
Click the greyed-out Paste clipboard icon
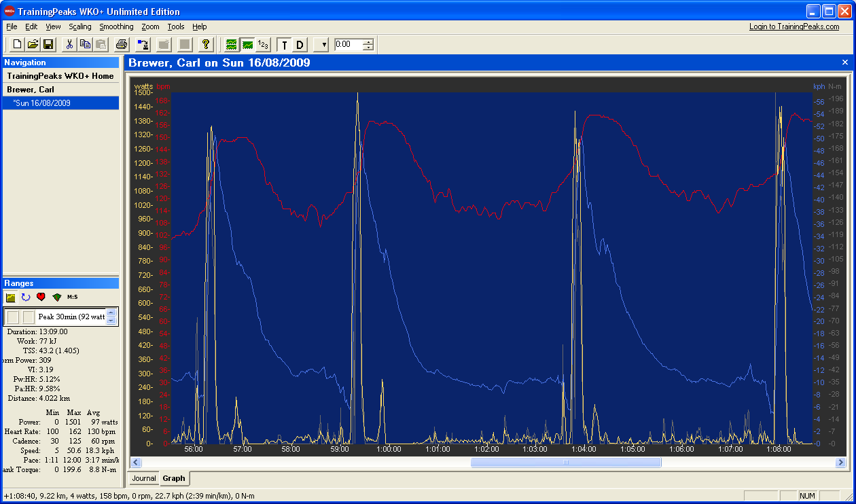tap(100, 44)
